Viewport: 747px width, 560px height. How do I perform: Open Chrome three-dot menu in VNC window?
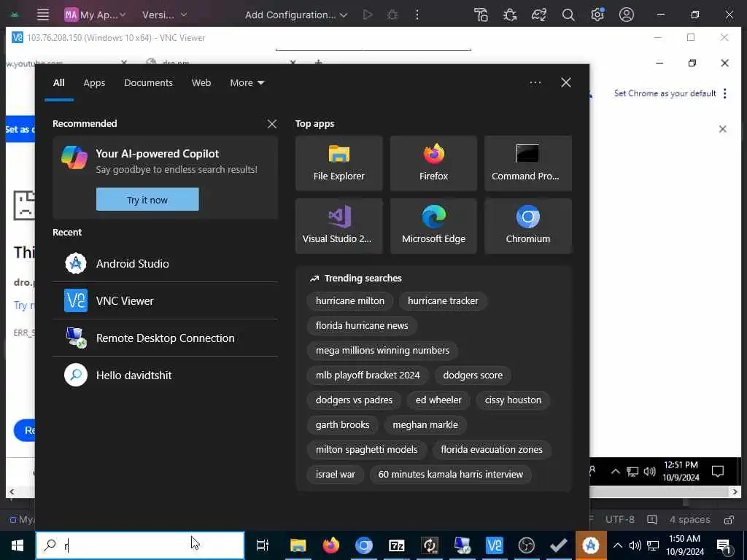pyautogui.click(x=725, y=93)
